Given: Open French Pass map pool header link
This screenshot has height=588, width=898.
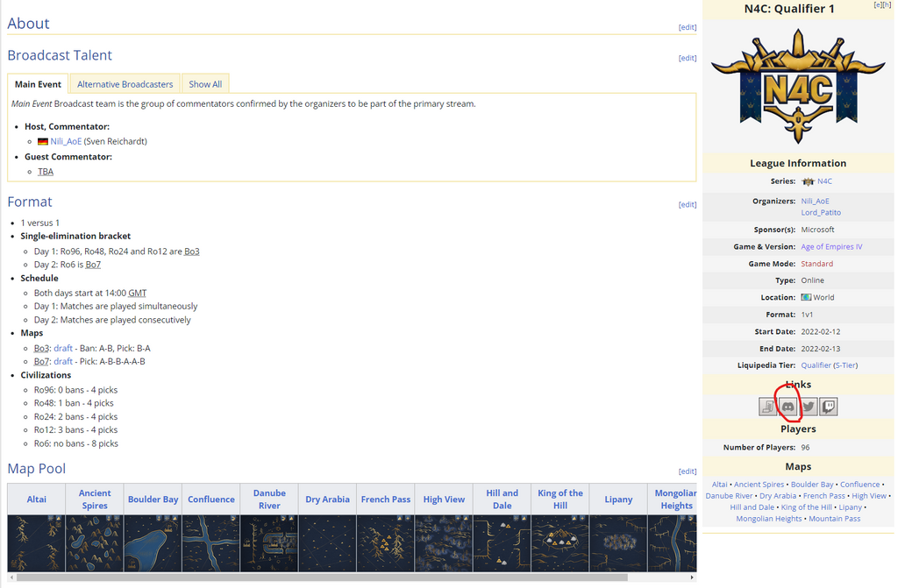Looking at the screenshot, I should pyautogui.click(x=386, y=499).
